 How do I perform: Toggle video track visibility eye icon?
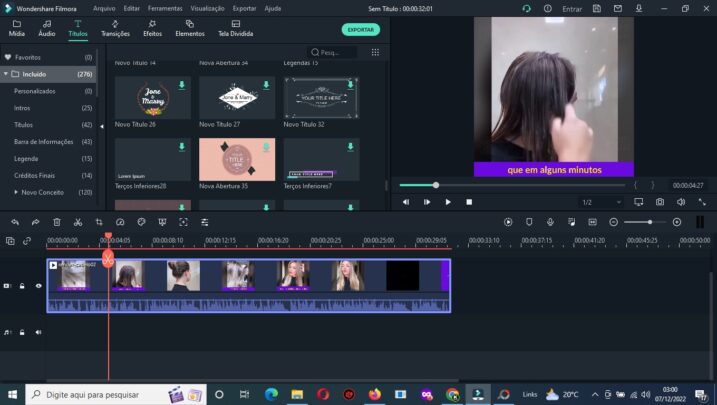(x=39, y=286)
